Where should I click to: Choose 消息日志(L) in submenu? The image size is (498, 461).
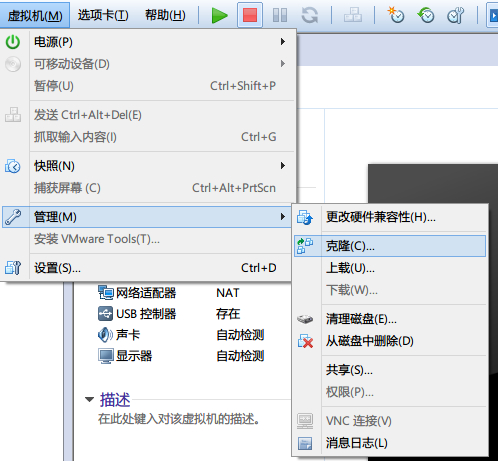390,443
